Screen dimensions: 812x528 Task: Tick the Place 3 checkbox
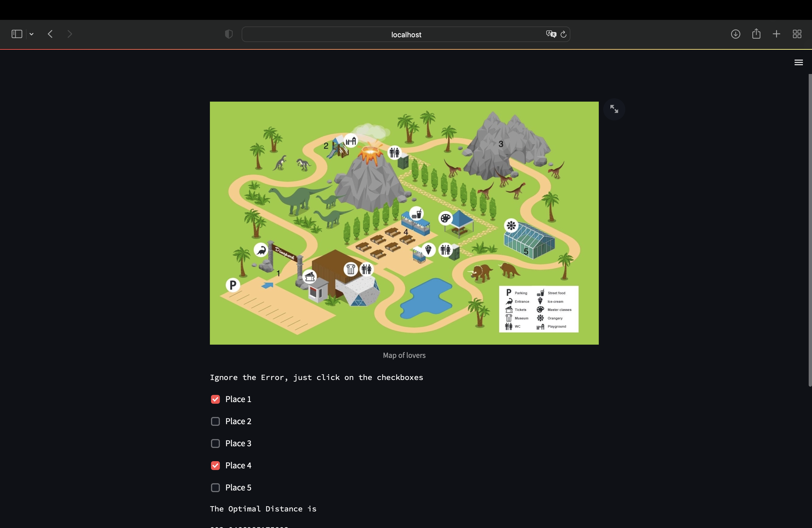[215, 443]
